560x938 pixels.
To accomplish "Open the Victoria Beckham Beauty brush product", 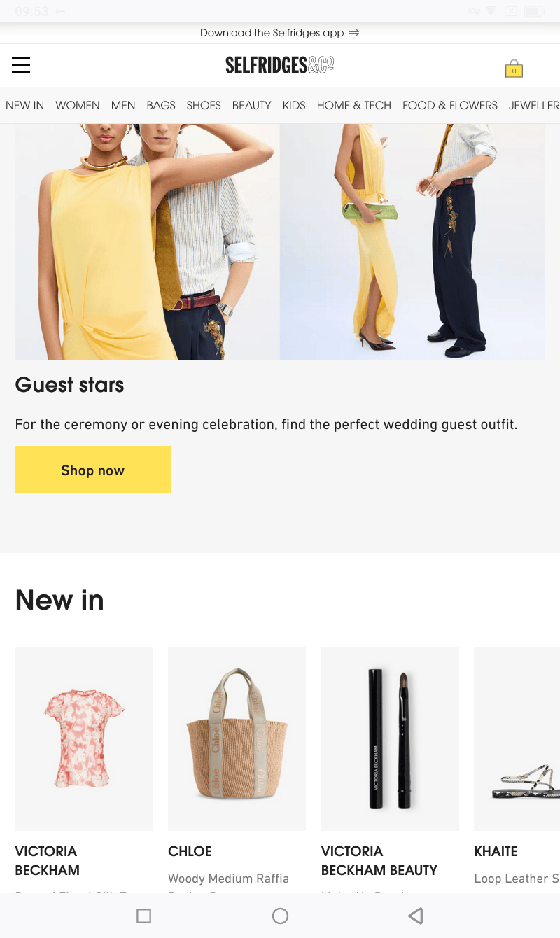I will [x=390, y=738].
